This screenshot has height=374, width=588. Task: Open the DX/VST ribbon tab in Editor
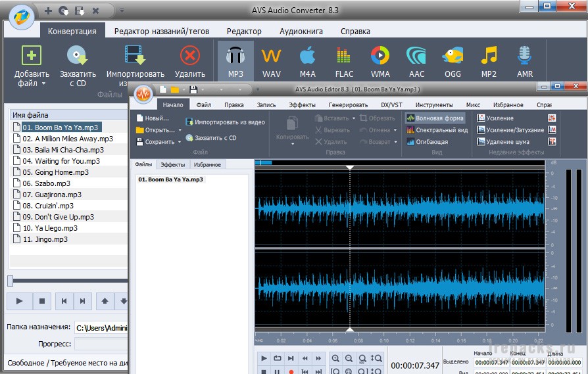(391, 105)
